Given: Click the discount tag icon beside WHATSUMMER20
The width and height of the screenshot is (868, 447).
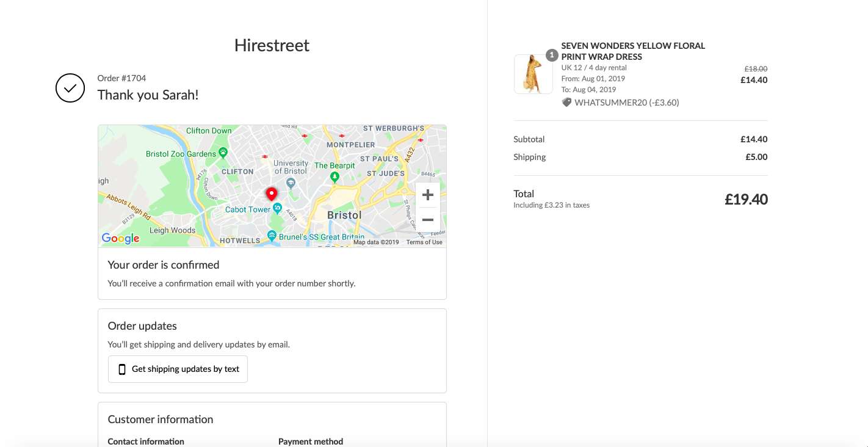Looking at the screenshot, I should tap(566, 103).
